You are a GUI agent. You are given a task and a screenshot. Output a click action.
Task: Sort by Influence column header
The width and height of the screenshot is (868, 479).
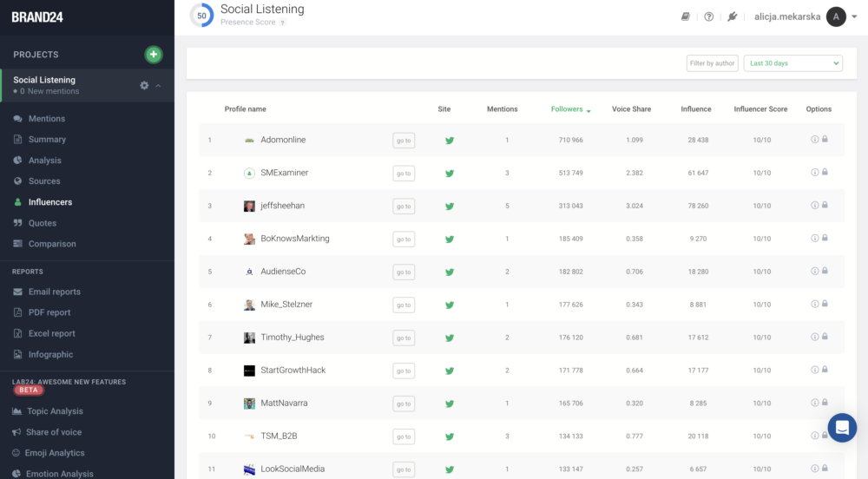point(696,109)
